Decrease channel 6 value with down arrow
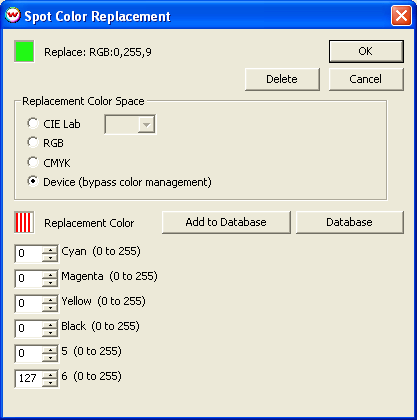This screenshot has height=420, width=417. 50,383
